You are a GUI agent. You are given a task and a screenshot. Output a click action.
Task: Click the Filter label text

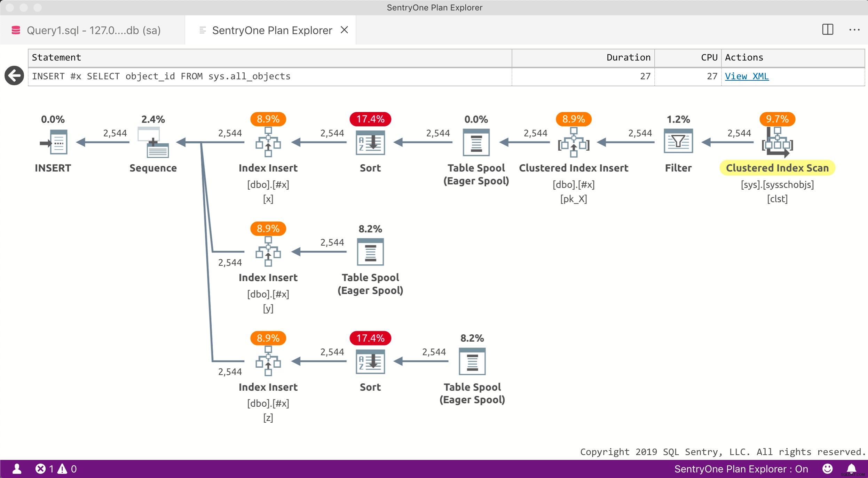[x=678, y=168]
